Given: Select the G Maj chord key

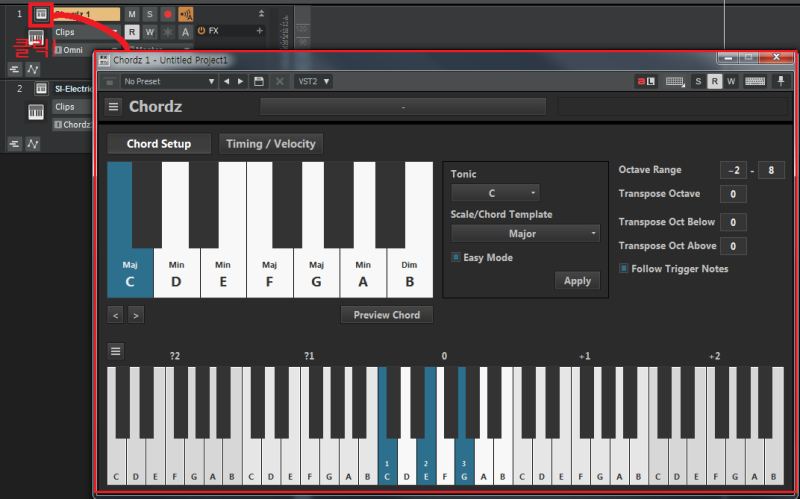Looking at the screenshot, I should [x=316, y=273].
